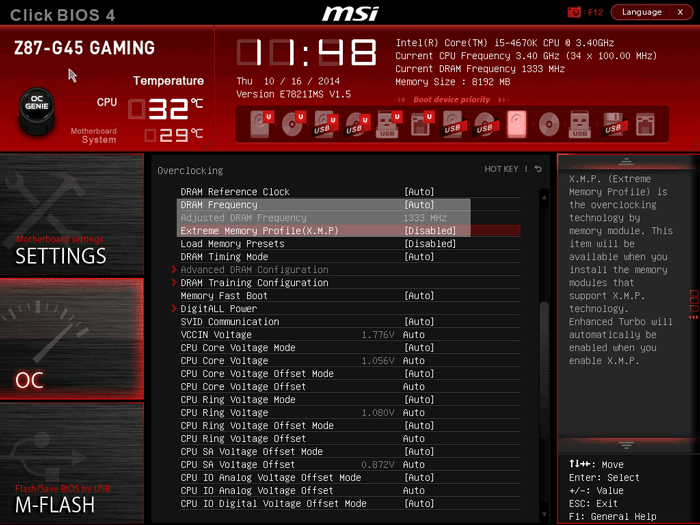The width and height of the screenshot is (700, 525).
Task: Open DRAM Frequency Auto dropdown
Action: (419, 204)
